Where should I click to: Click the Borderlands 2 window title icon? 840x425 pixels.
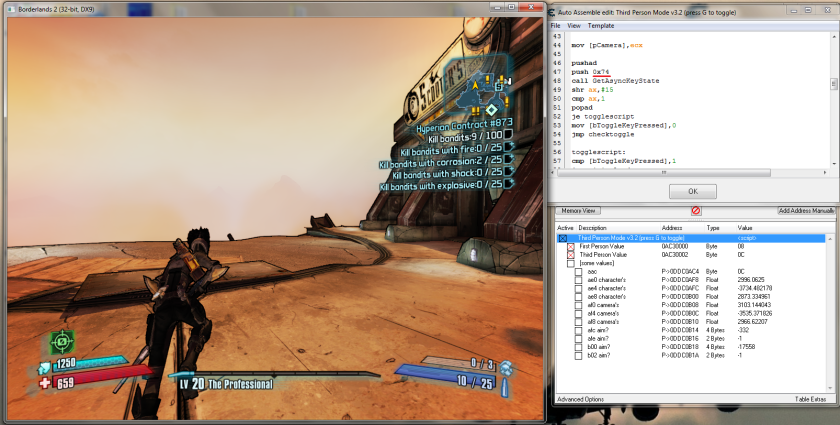12,9
